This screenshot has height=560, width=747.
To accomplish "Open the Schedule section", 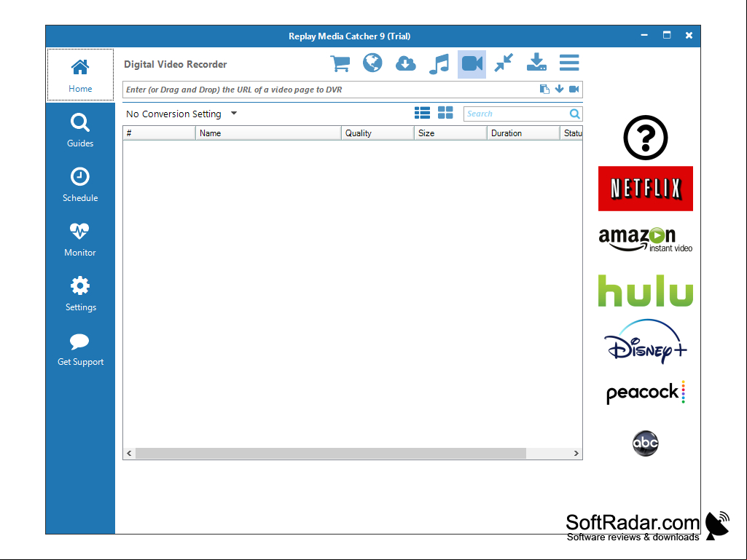I will click(x=80, y=185).
